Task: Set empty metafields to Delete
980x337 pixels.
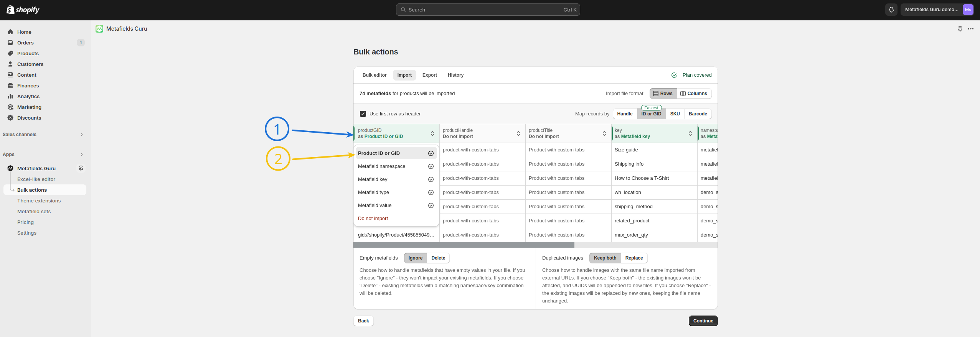Action: 438,258
